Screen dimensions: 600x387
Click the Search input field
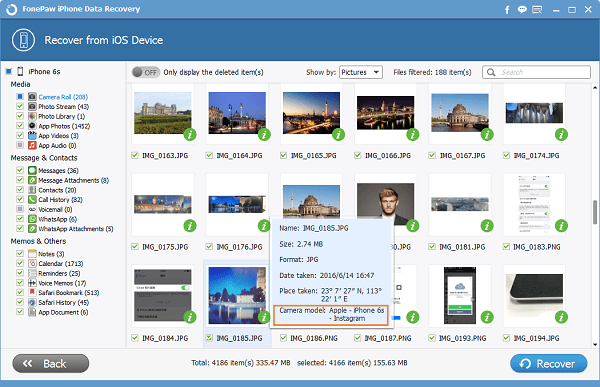tap(536, 72)
